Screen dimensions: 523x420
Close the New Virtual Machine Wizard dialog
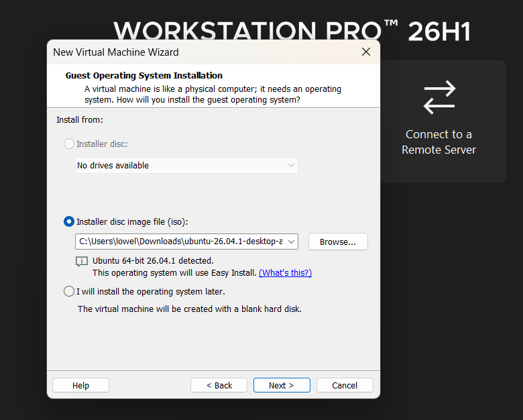pyautogui.click(x=366, y=52)
